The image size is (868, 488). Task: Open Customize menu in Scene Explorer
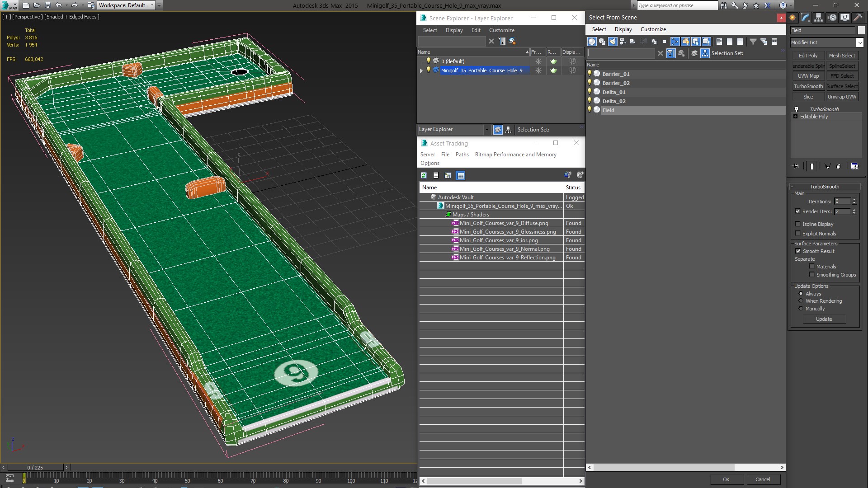pyautogui.click(x=501, y=30)
